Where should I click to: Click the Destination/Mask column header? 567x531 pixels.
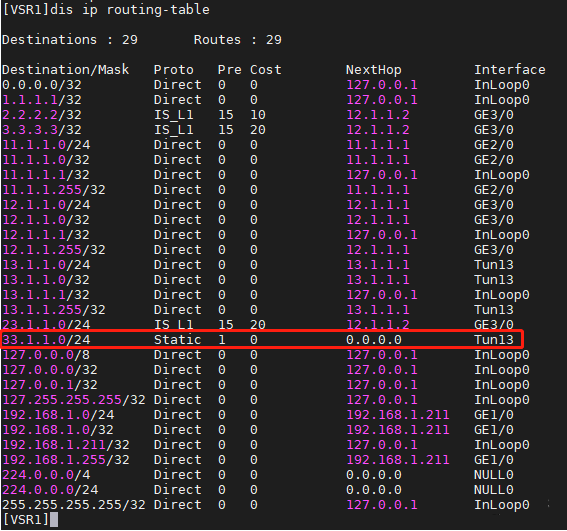point(65,69)
